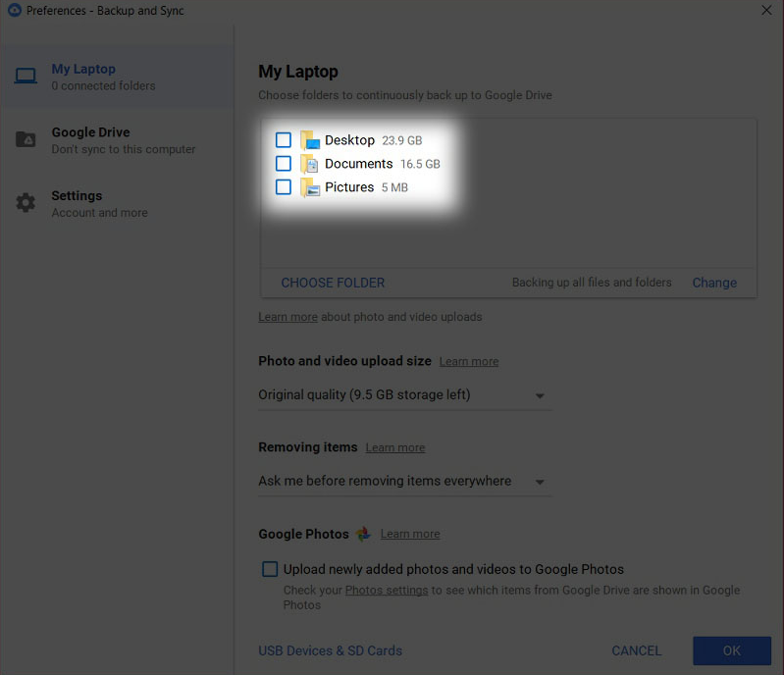
Task: Open Learn more beside Google Photos
Action: pos(410,534)
